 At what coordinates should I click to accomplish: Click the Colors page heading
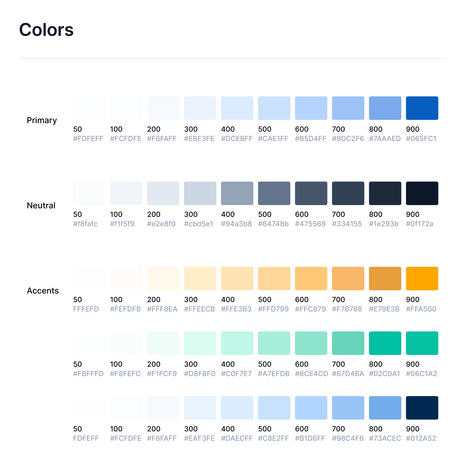[x=46, y=30]
